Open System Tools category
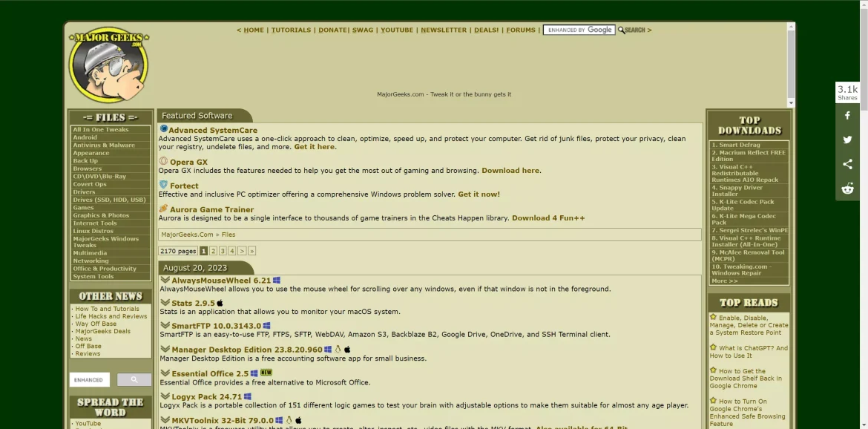 93,276
